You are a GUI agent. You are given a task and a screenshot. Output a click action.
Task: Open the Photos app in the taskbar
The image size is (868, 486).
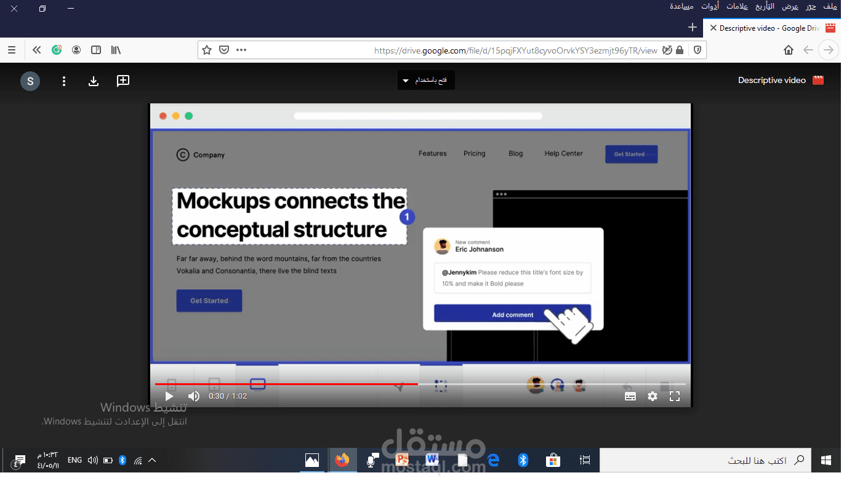pyautogui.click(x=312, y=460)
